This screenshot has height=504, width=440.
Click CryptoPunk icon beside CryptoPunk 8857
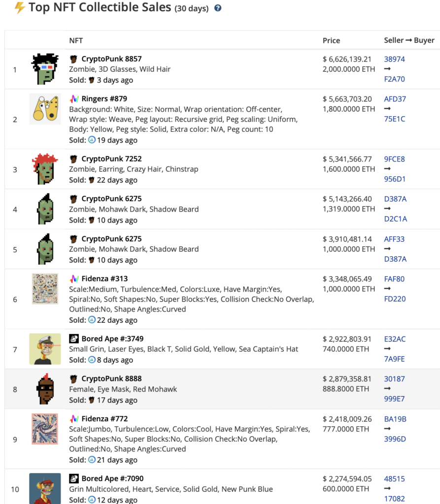pos(74,59)
